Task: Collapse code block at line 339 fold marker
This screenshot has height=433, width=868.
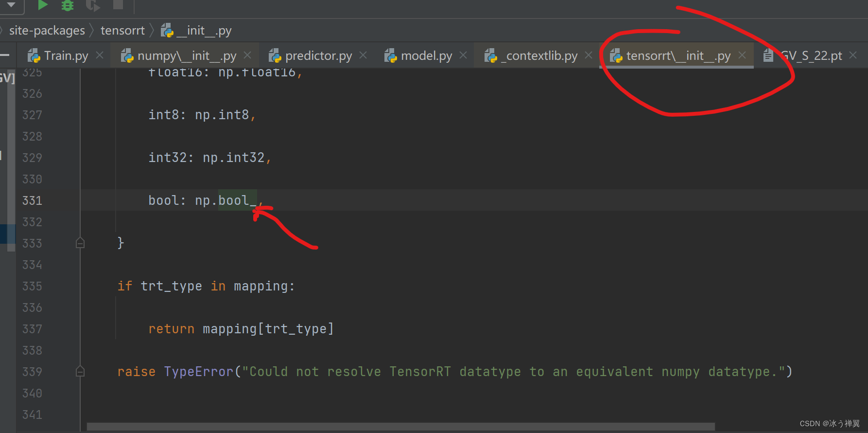Action: (80, 371)
